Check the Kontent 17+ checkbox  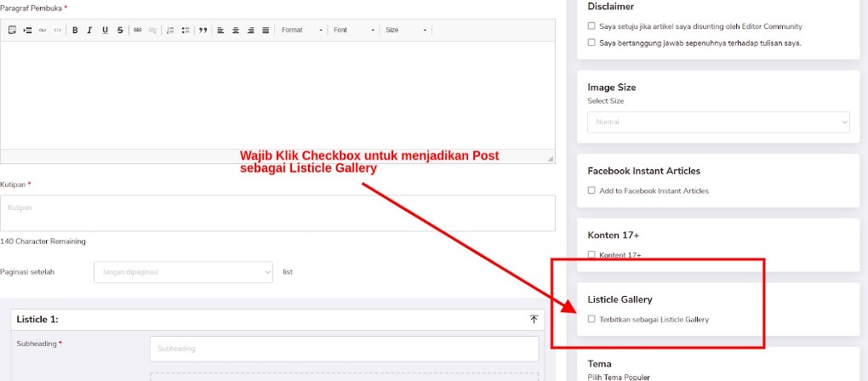pyautogui.click(x=591, y=254)
